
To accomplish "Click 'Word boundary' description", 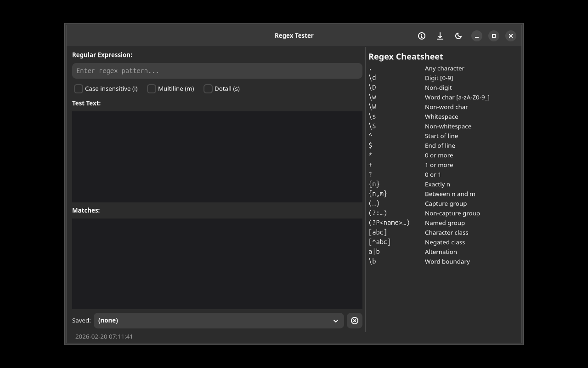I will 447,261.
